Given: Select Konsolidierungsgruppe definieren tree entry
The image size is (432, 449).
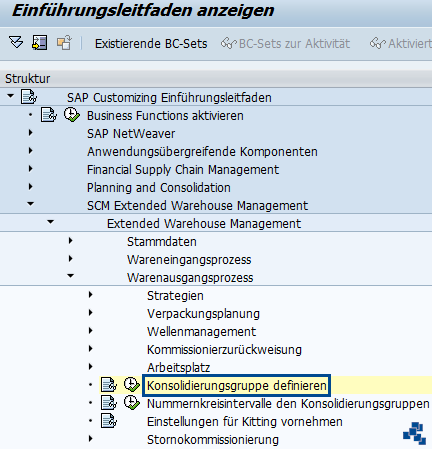Looking at the screenshot, I should tap(237, 386).
